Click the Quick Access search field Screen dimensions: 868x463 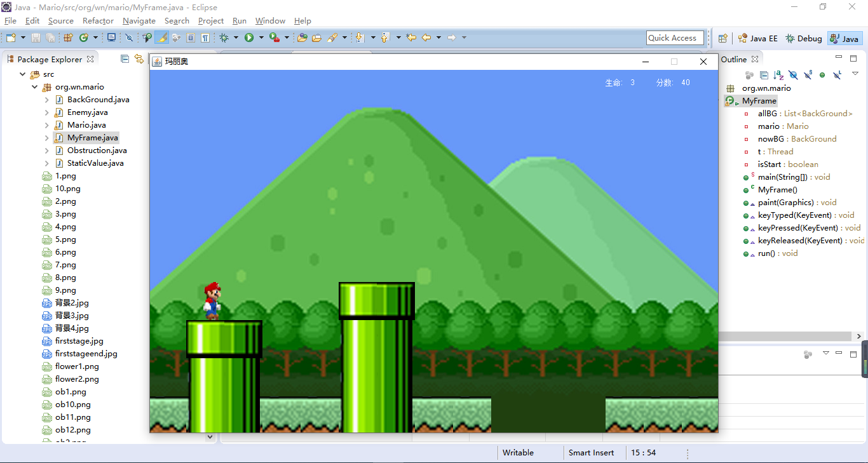click(x=675, y=38)
